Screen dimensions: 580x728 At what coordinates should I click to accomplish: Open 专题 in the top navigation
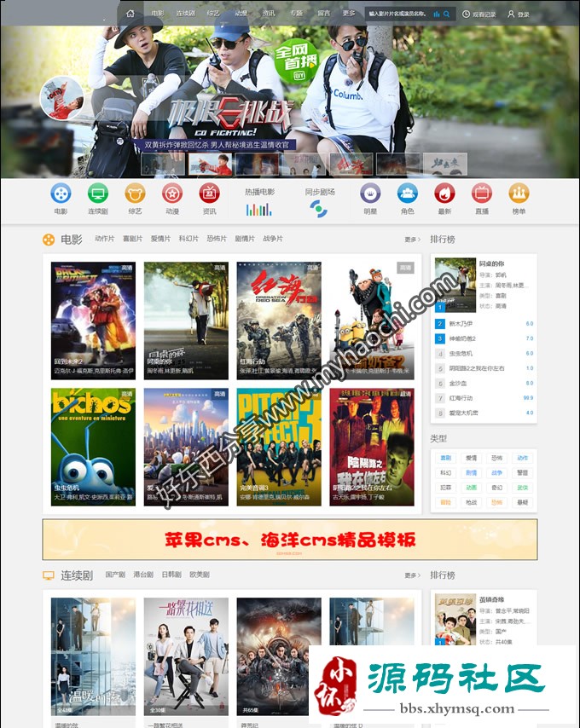click(297, 14)
